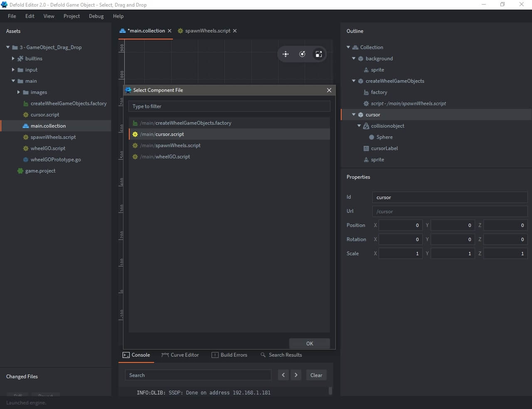Viewport: 532px width, 409px height.
Task: Select /main/cursor.script in dialog list
Action: [229, 134]
